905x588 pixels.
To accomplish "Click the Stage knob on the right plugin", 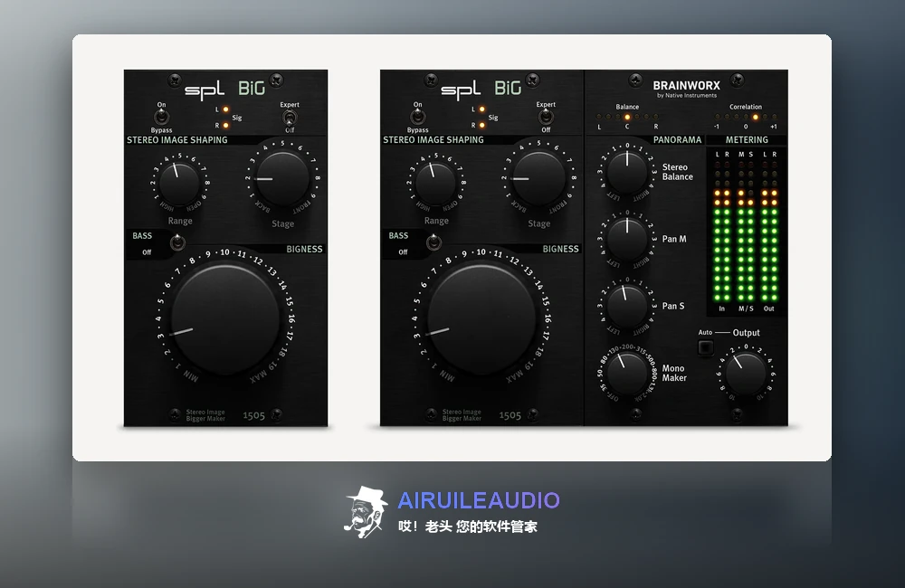I will [x=538, y=179].
